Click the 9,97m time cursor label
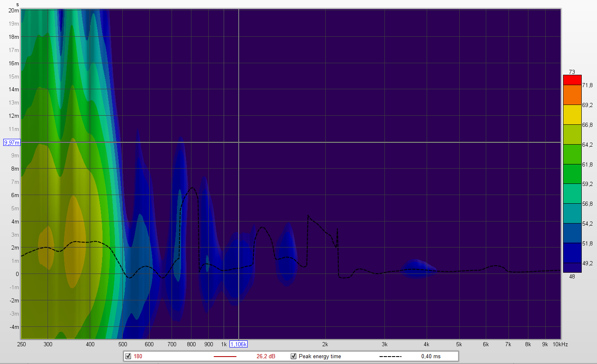This screenshot has width=597, height=364. (x=12, y=143)
